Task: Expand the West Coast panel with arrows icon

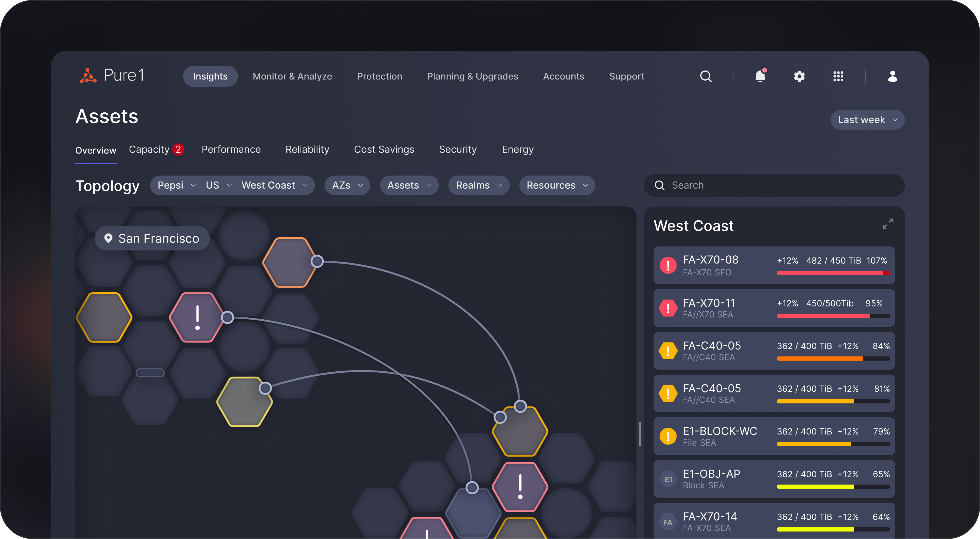Action: pyautogui.click(x=887, y=224)
